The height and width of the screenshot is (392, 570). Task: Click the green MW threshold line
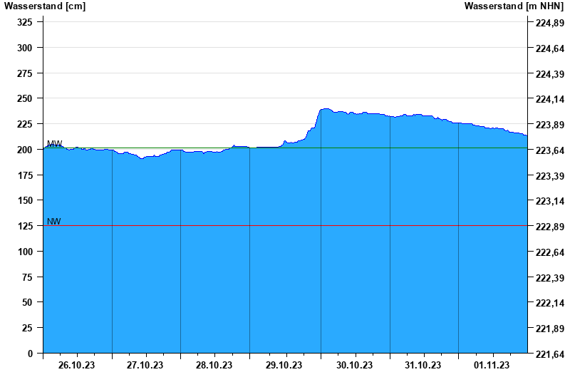coord(286,148)
